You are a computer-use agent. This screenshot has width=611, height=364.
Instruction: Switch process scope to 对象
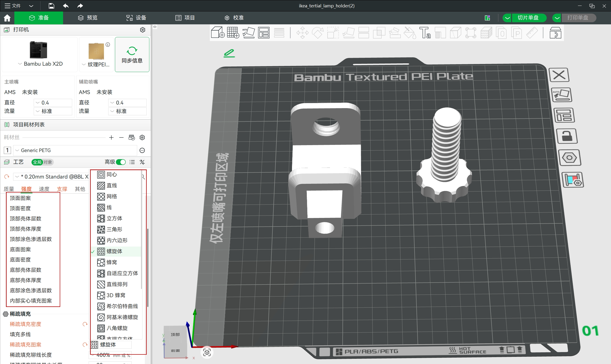click(48, 162)
